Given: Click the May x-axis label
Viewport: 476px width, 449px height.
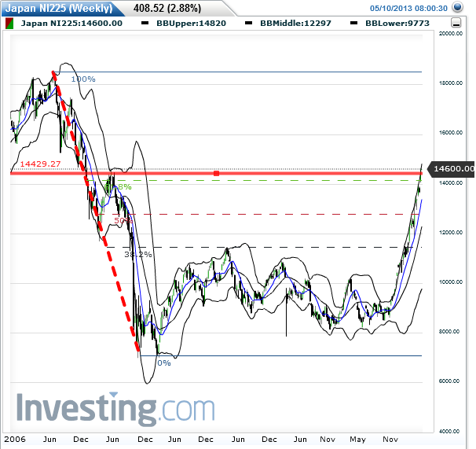Looking at the screenshot, I should tap(357, 440).
